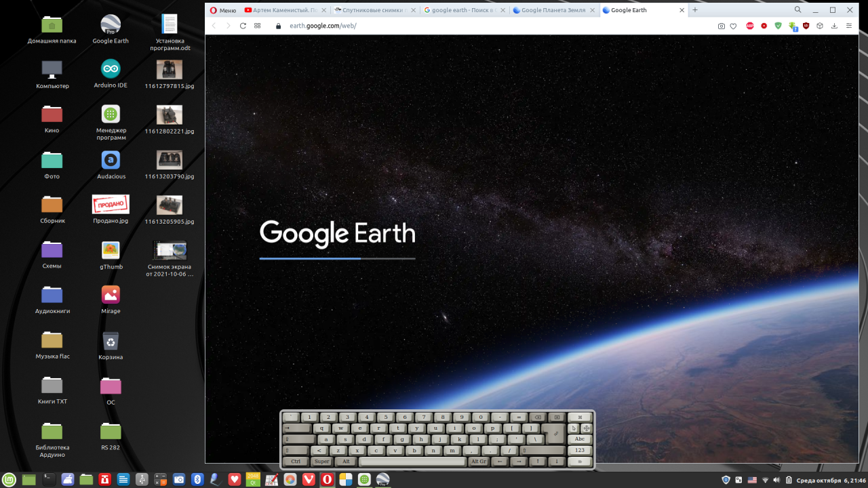
Task: Open the Opera Меню menu
Action: coord(224,10)
